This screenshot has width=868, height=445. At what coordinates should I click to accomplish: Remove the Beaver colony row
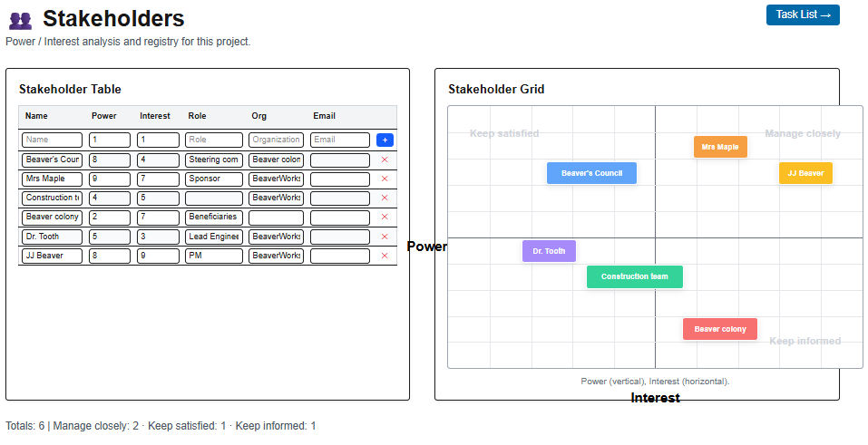click(385, 218)
